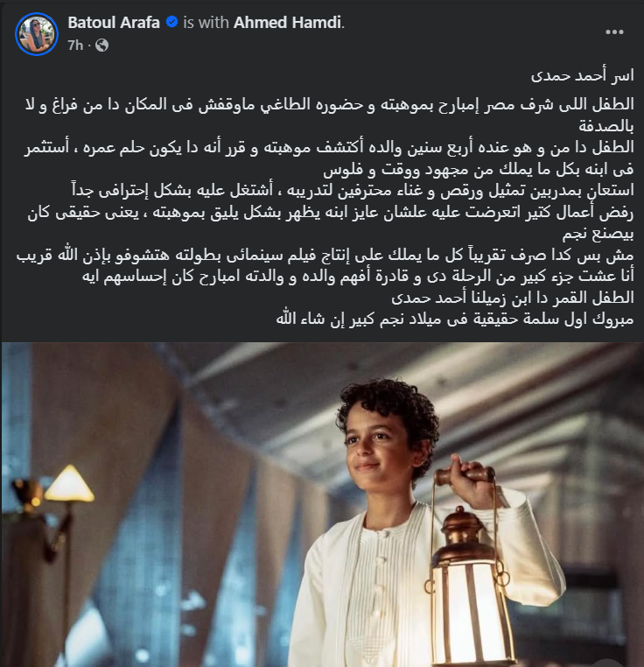
Task: Click the line 'الطفل القمر دا ابن زميلنا'
Action: coord(513,298)
